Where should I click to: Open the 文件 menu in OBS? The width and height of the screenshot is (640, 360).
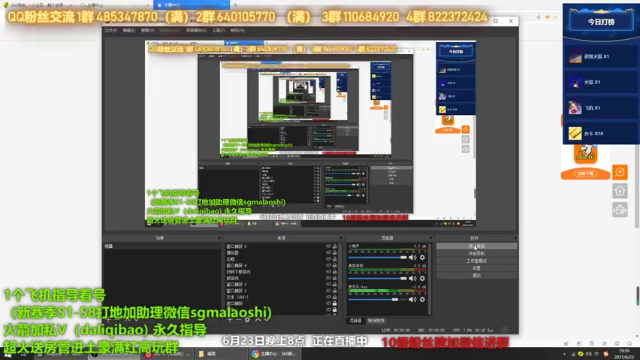(x=111, y=30)
